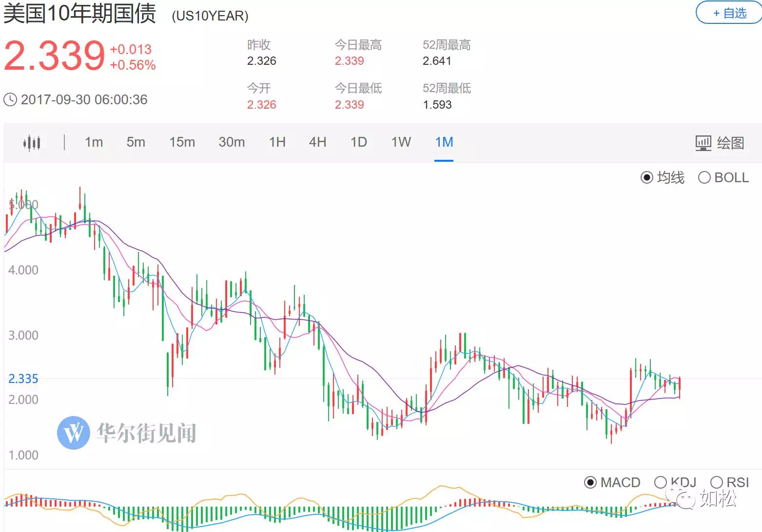Click the 2.335 current price axis label
Viewport: 762px width, 532px height.
(x=23, y=379)
